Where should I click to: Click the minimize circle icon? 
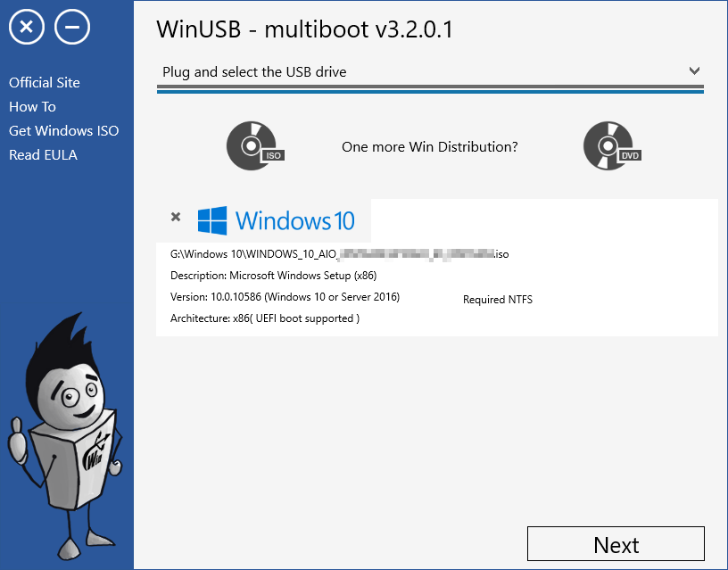tap(71, 26)
